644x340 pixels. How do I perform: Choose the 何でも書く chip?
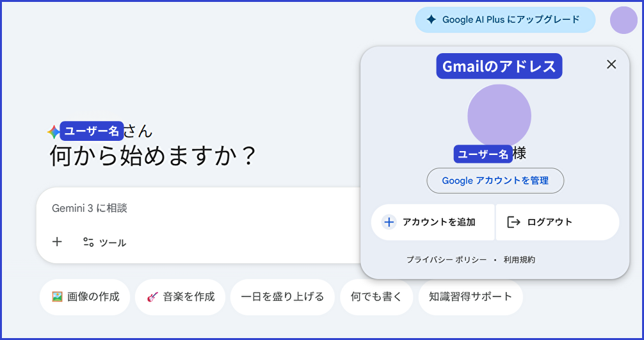(376, 297)
